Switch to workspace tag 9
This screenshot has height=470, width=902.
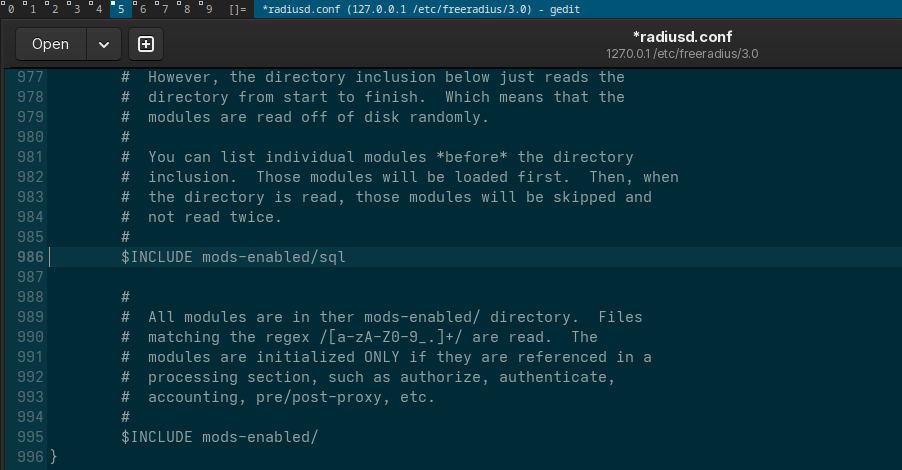[x=208, y=9]
